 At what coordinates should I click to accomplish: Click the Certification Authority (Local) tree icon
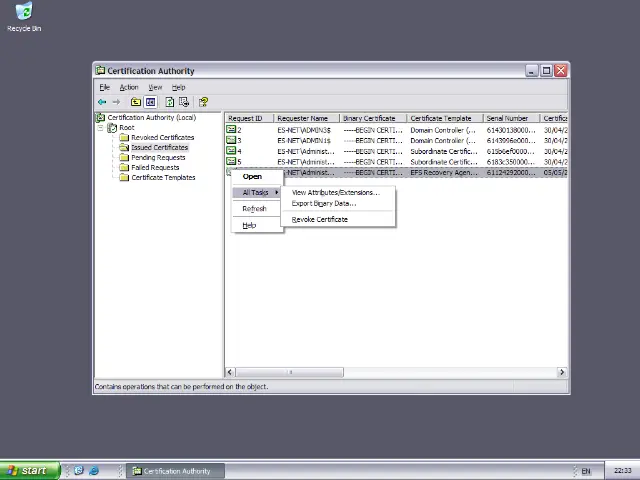[x=100, y=118]
